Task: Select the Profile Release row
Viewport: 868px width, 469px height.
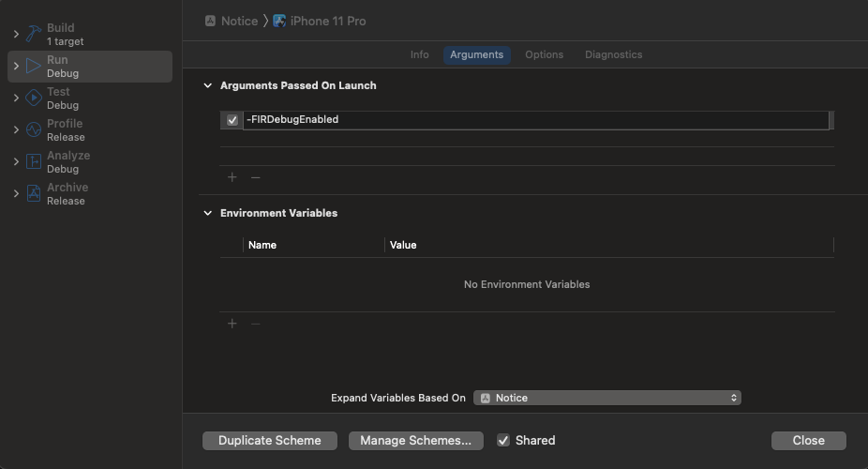Action: point(90,130)
